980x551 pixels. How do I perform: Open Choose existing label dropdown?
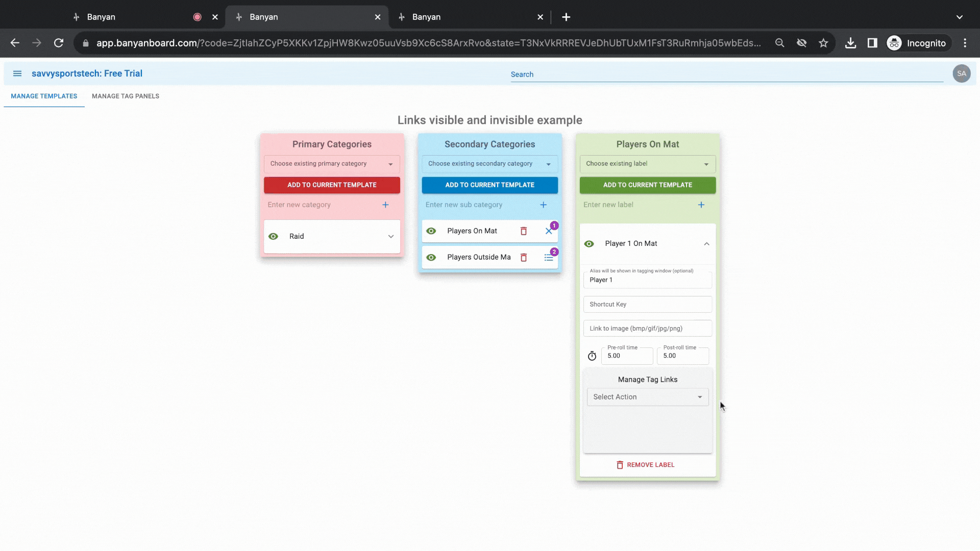point(647,164)
